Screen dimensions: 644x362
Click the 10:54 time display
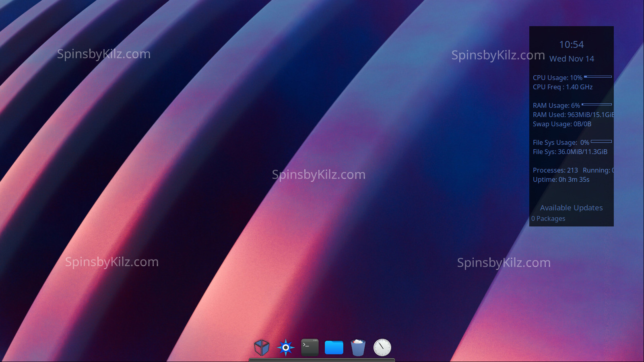pyautogui.click(x=571, y=45)
